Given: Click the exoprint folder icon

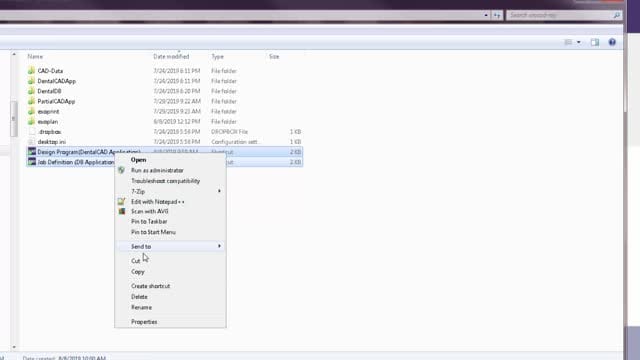Looking at the screenshot, I should tap(31, 111).
